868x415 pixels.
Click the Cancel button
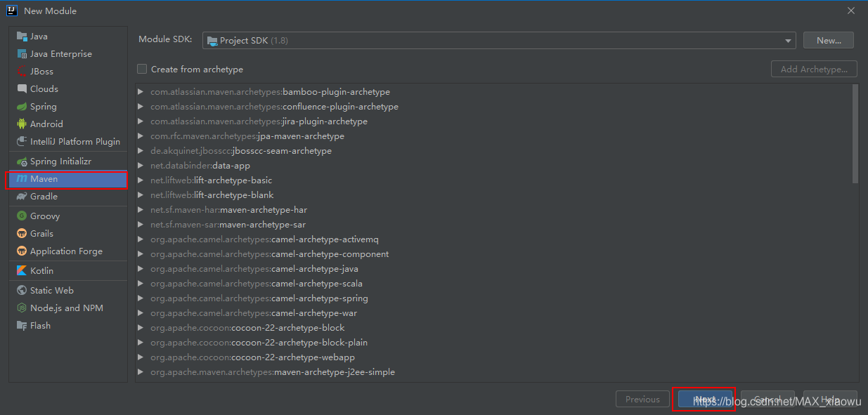tap(767, 400)
